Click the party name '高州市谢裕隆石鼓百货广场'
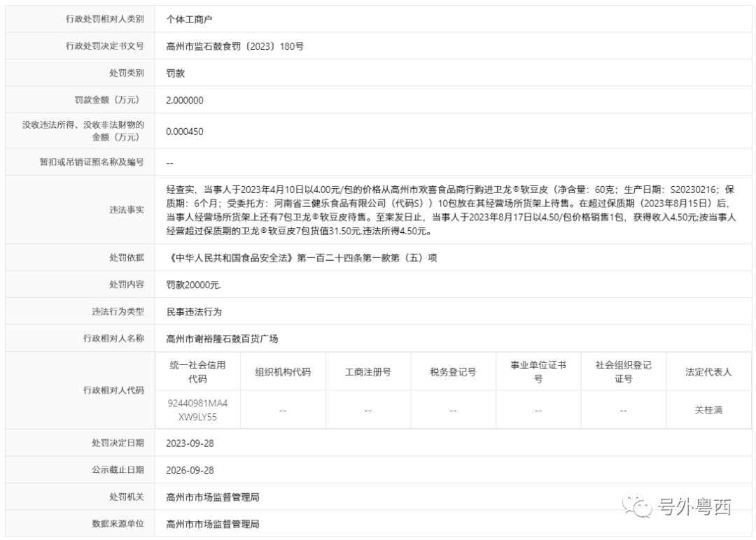 point(222,339)
